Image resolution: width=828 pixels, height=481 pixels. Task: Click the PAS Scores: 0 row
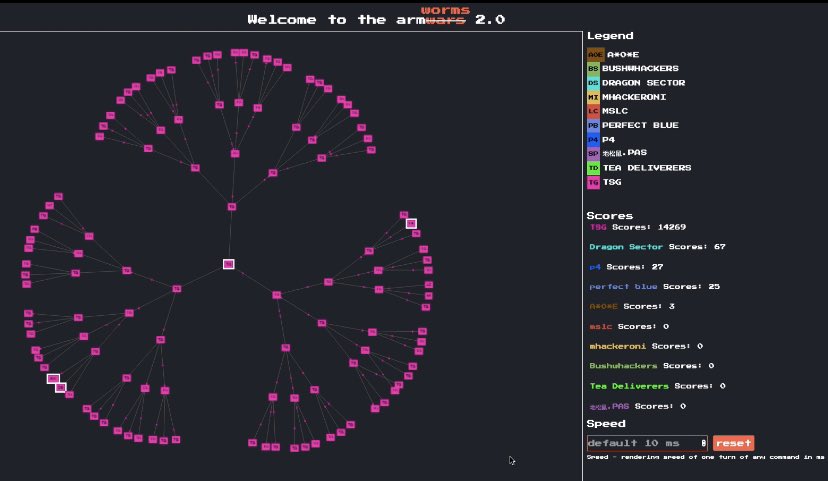pos(638,406)
